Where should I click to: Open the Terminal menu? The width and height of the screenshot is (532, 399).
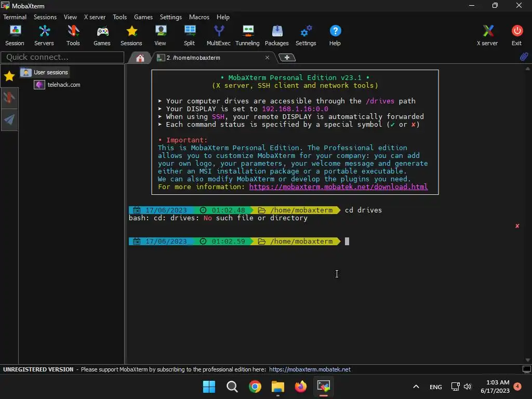point(15,17)
